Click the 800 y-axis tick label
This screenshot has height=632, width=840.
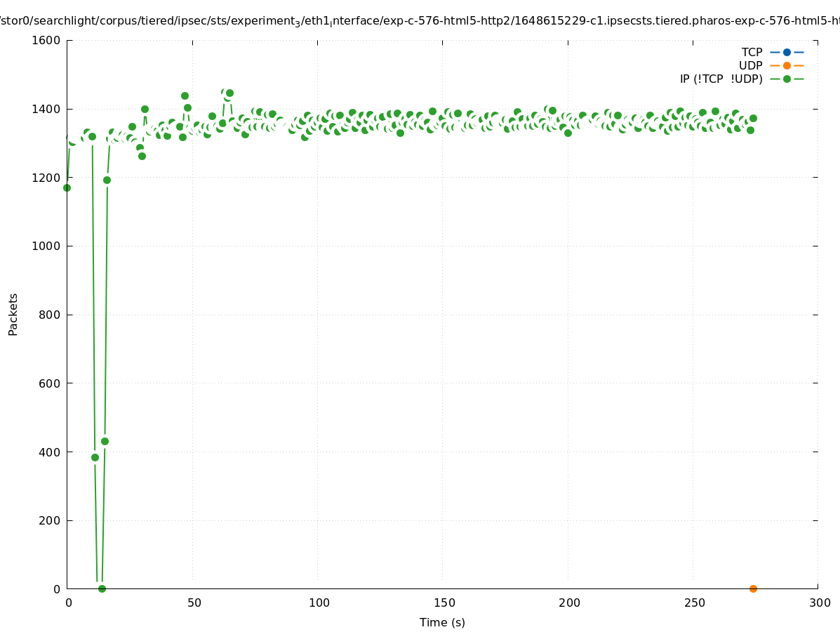(x=50, y=315)
